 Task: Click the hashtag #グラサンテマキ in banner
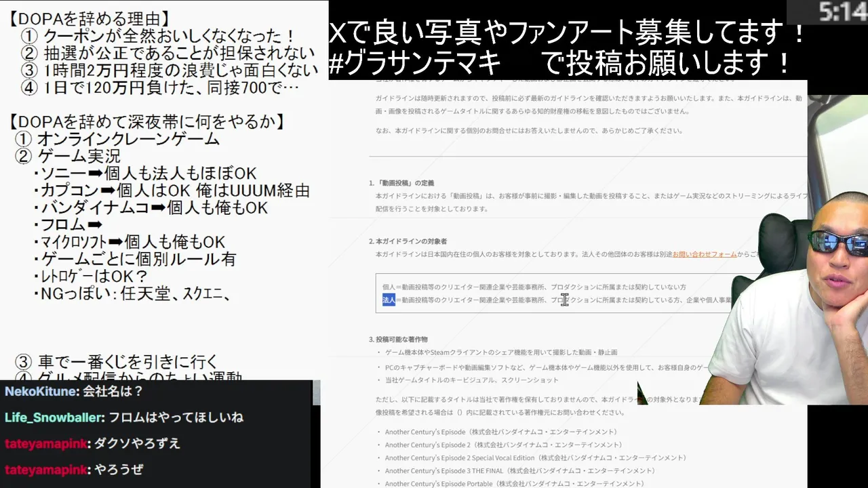tap(415, 64)
